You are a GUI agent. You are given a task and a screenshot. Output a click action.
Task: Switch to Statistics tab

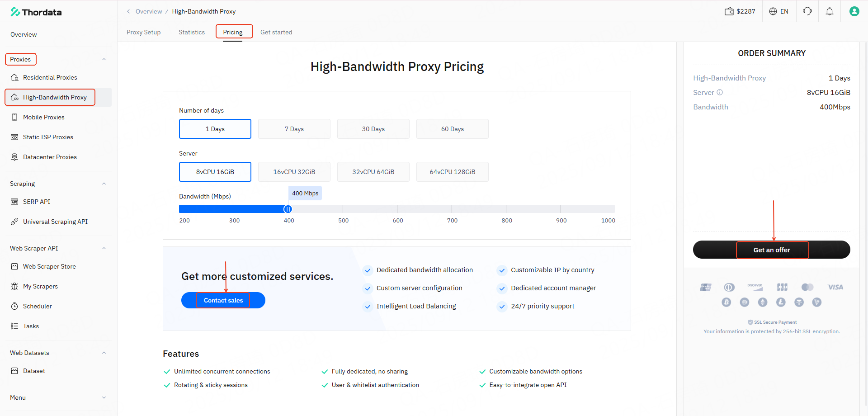point(192,32)
